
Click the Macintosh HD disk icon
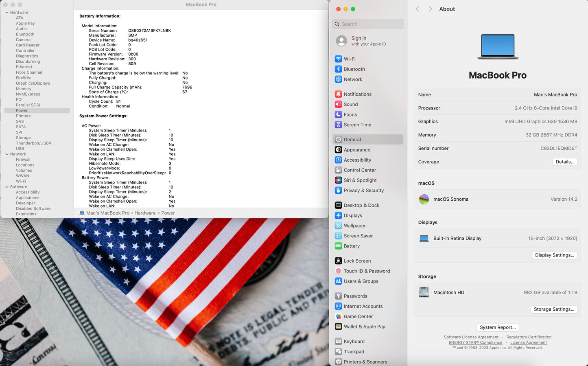pos(424,292)
